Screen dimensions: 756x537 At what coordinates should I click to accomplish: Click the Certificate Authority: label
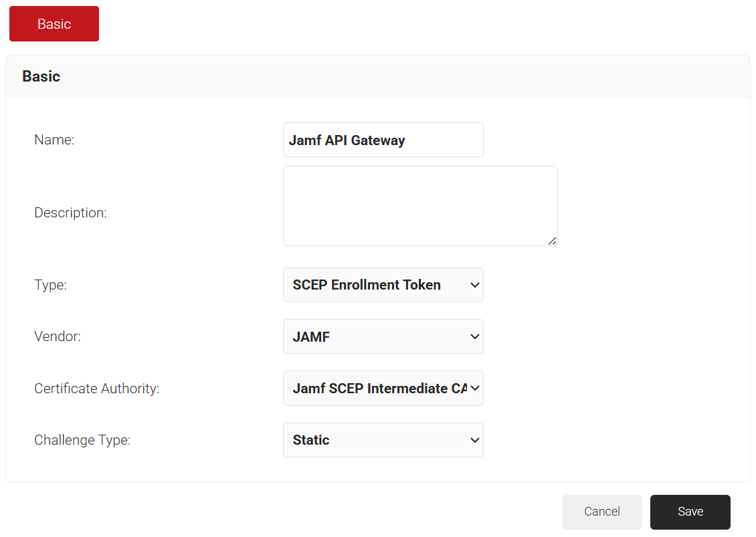96,389
